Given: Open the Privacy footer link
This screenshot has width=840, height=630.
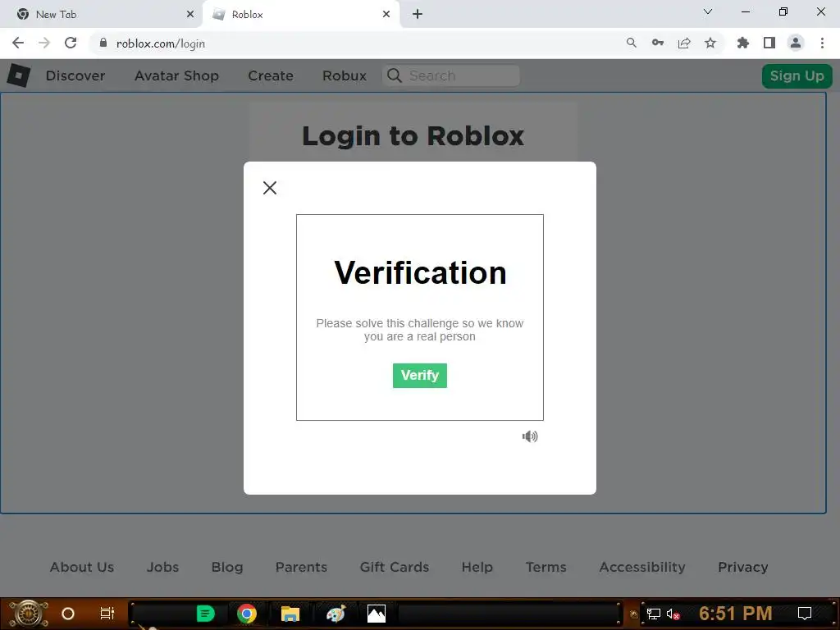Looking at the screenshot, I should [x=742, y=567].
